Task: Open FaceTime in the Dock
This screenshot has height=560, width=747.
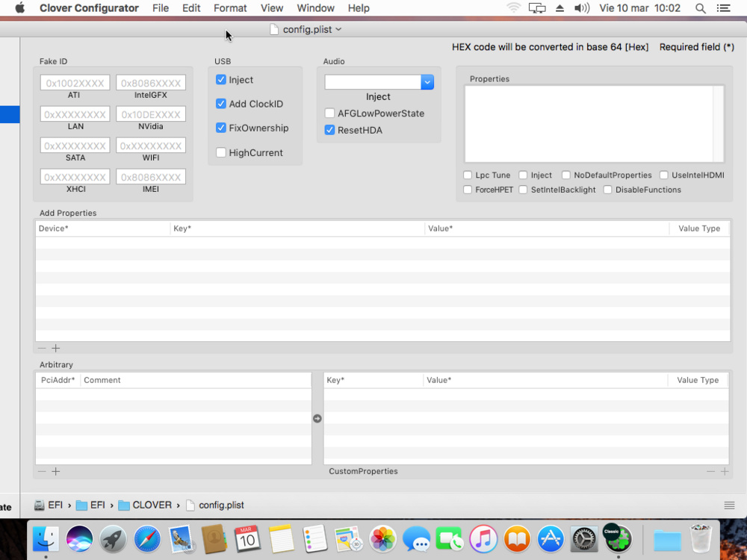Action: pyautogui.click(x=449, y=539)
